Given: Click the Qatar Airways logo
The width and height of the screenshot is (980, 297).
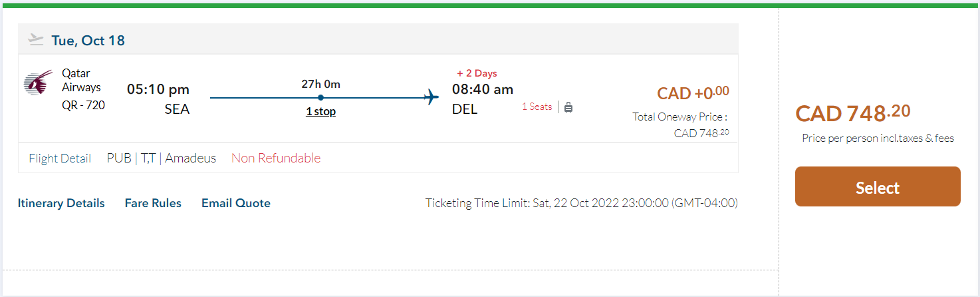Looking at the screenshot, I should click(x=39, y=85).
